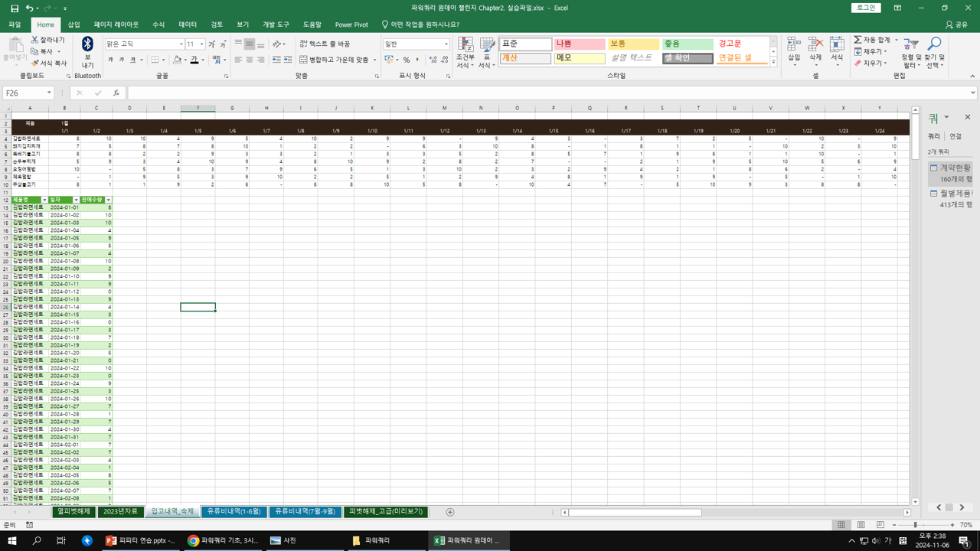Click the Bluetooth send icon in ribbon

[87, 45]
